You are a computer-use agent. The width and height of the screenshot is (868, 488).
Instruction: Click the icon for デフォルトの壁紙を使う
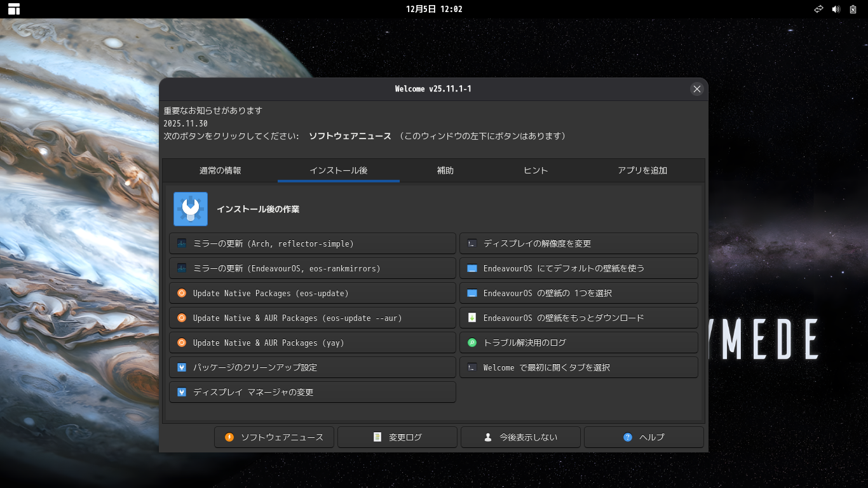[472, 268]
